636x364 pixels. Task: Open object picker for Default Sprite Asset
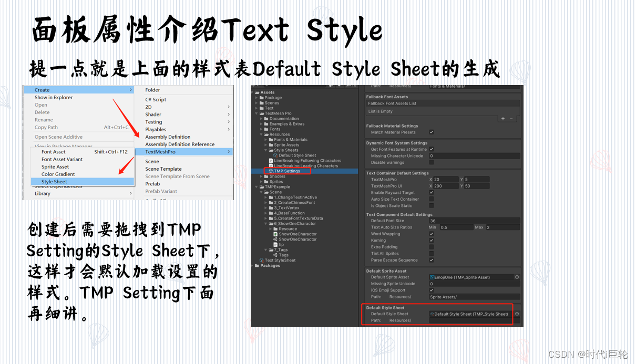pyautogui.click(x=517, y=277)
